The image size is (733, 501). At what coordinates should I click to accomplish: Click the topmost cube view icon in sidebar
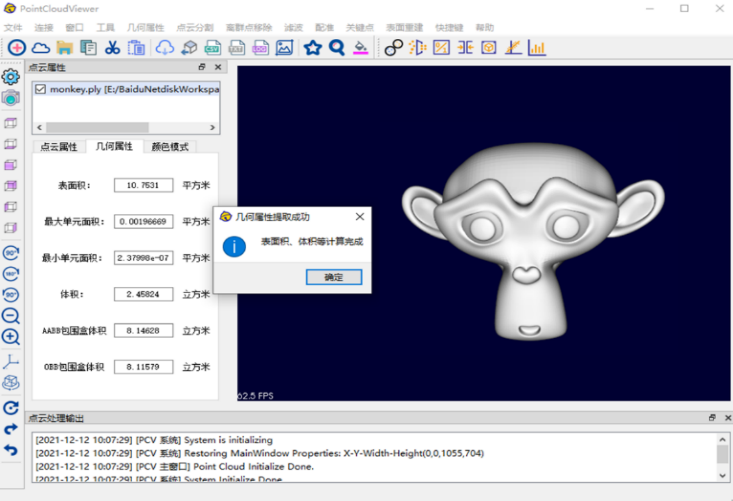[11, 123]
